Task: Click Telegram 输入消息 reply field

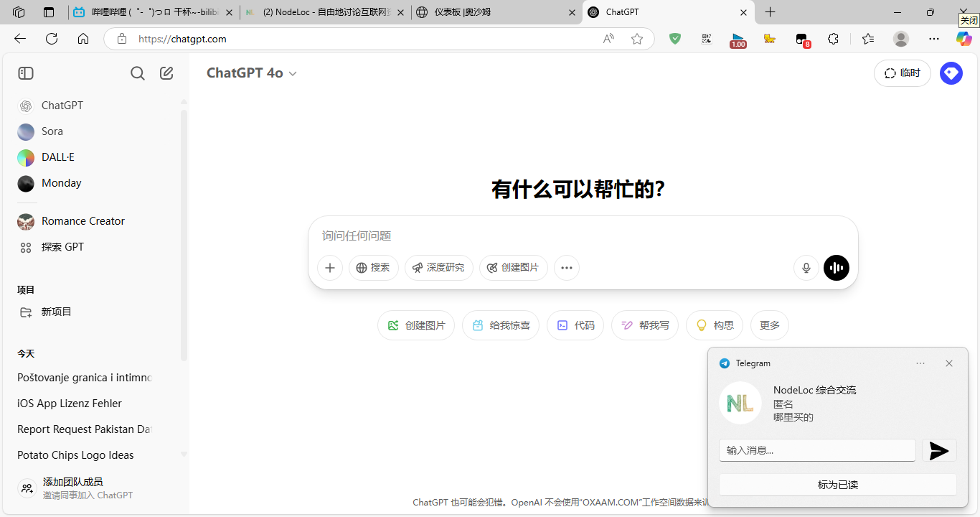Action: point(817,450)
